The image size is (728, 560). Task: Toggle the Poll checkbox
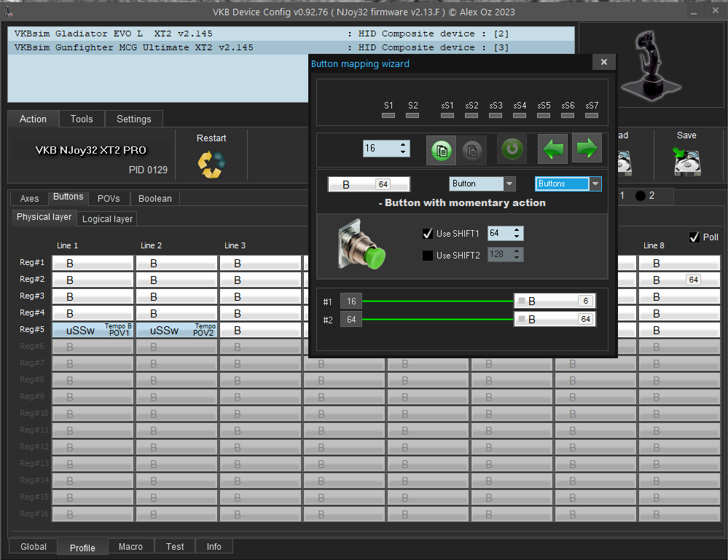(x=694, y=237)
